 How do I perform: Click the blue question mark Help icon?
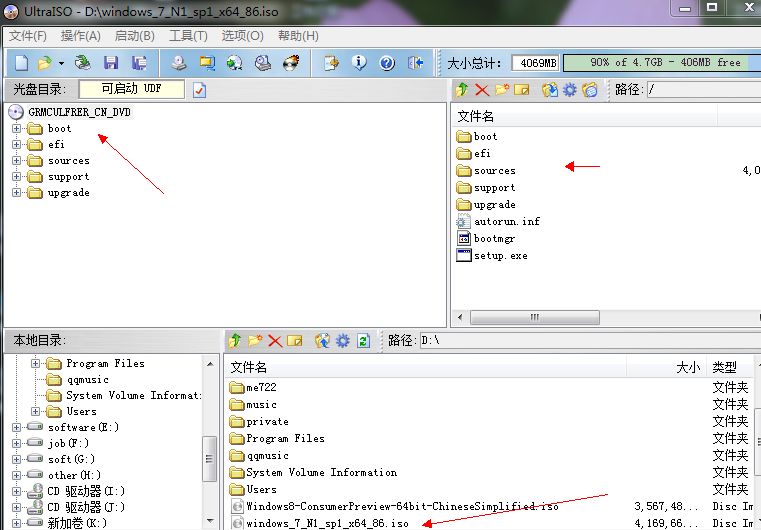tap(387, 63)
